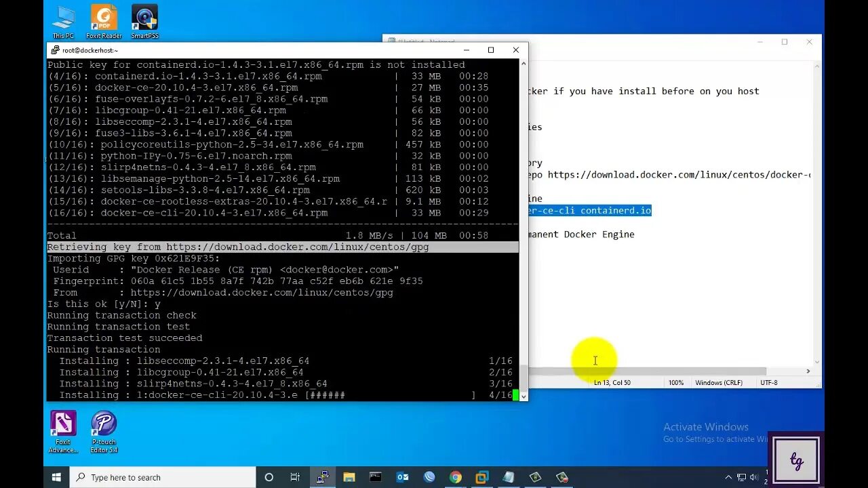Click the 'Running transaction check' line
This screenshot has height=488, width=868.
[x=122, y=316]
